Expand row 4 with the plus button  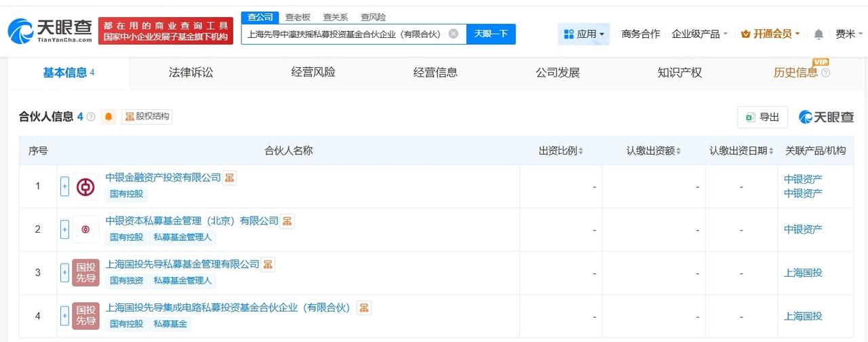tap(64, 316)
